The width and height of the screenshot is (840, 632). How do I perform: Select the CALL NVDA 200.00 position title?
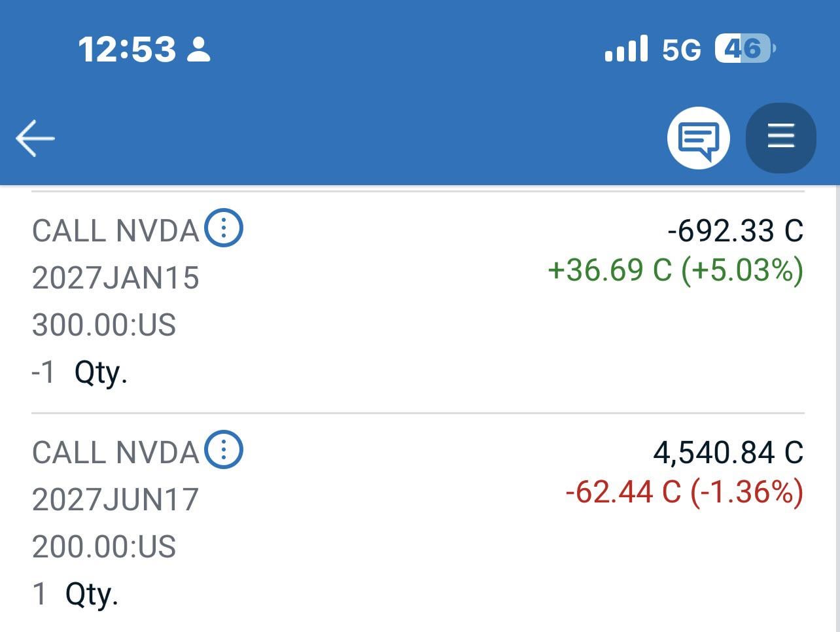tap(115, 453)
